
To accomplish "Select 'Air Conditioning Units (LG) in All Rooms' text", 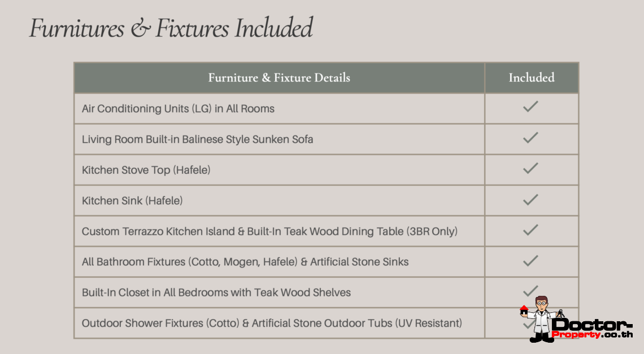I will click(x=178, y=108).
